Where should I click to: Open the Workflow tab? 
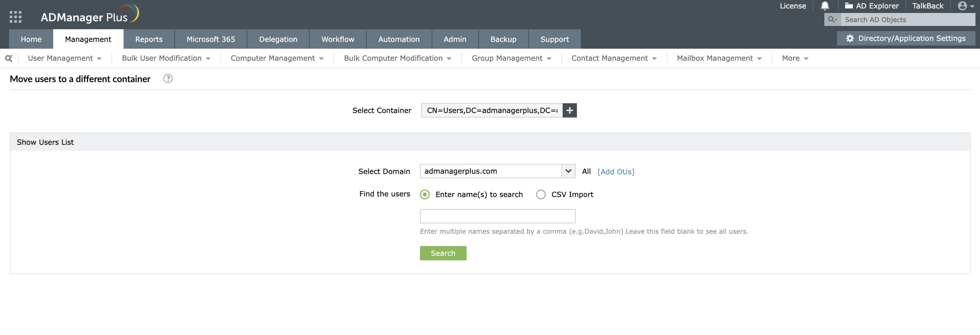[x=338, y=39]
